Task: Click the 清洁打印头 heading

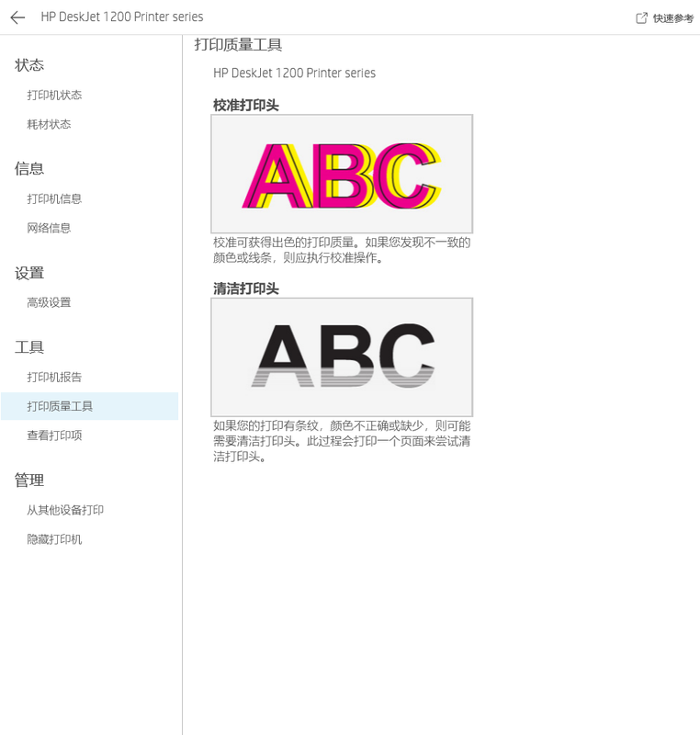Action: pyautogui.click(x=246, y=288)
